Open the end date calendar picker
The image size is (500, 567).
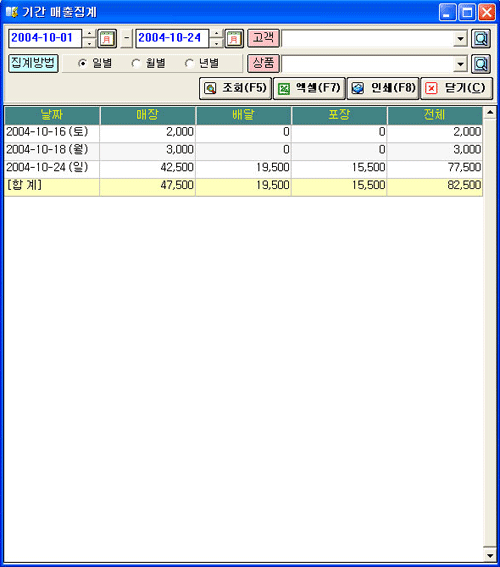[x=234, y=38]
